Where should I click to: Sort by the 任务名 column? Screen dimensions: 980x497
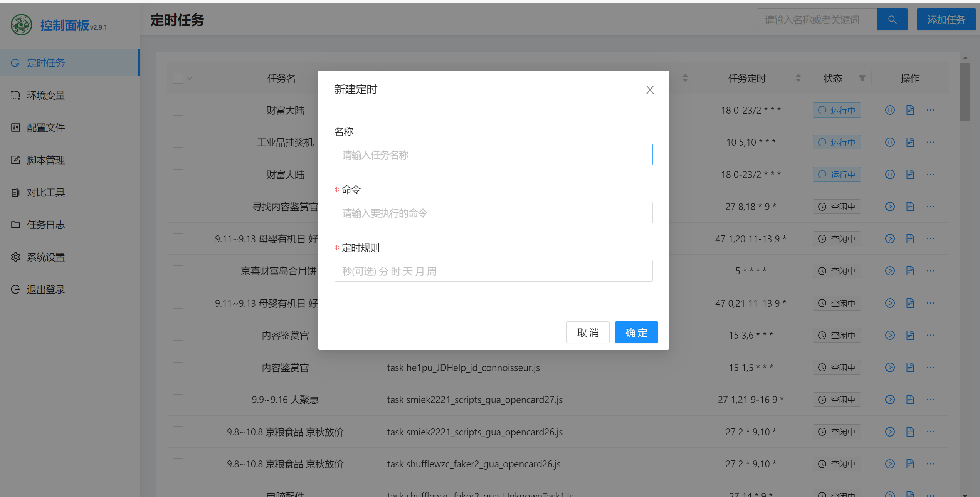click(x=685, y=78)
